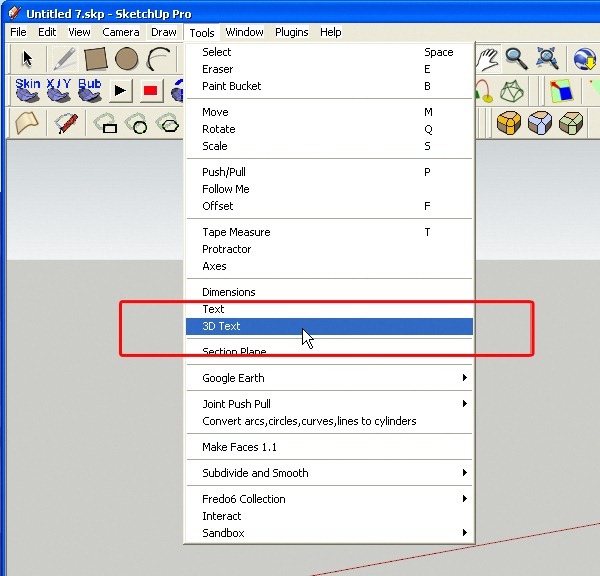Expand the Sandbox submenu
Image resolution: width=600 pixels, height=576 pixels.
pos(329,533)
